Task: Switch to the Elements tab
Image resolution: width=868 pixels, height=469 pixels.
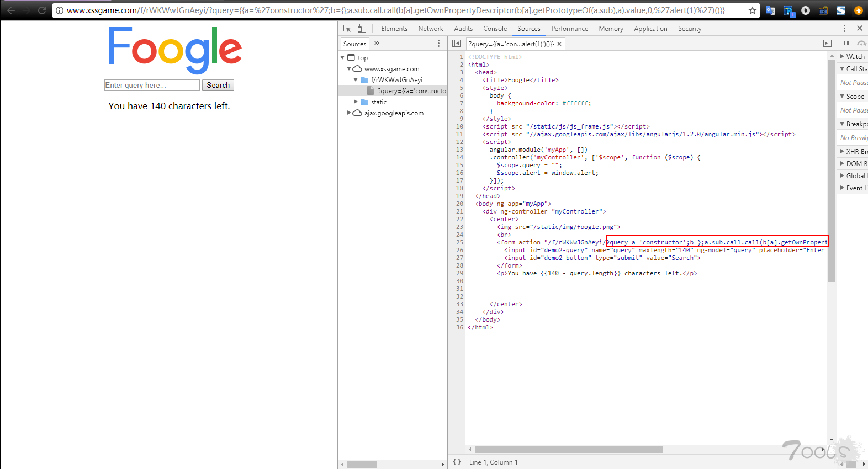Action: coord(394,29)
